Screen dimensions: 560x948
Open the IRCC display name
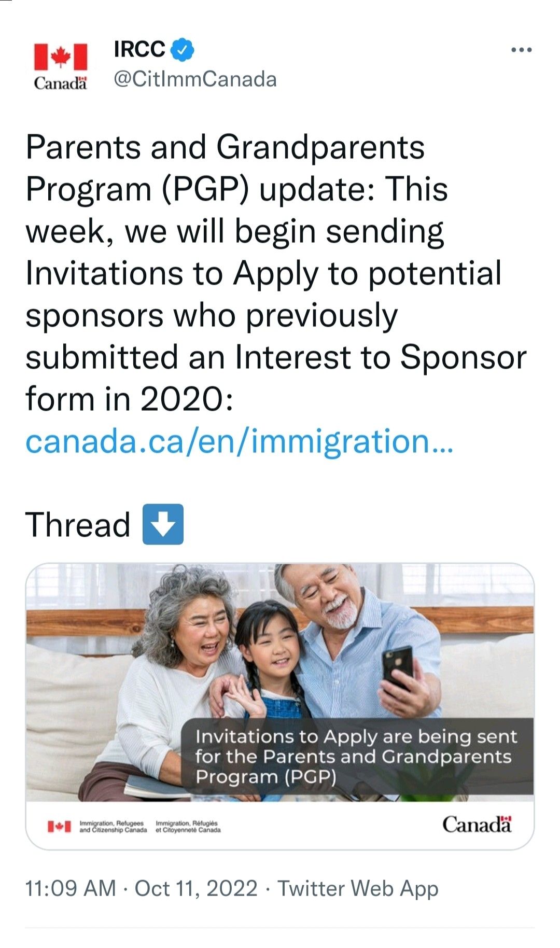pos(139,49)
